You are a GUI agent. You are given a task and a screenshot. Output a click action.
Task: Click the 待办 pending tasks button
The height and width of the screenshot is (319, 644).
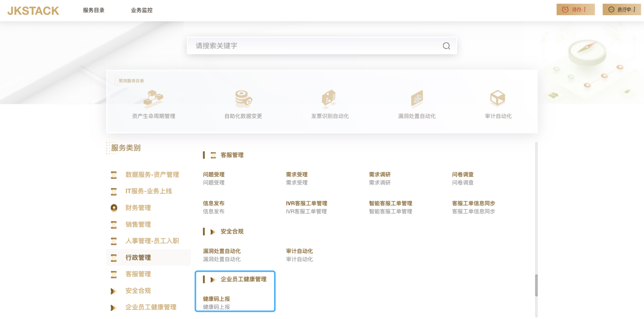(x=575, y=10)
